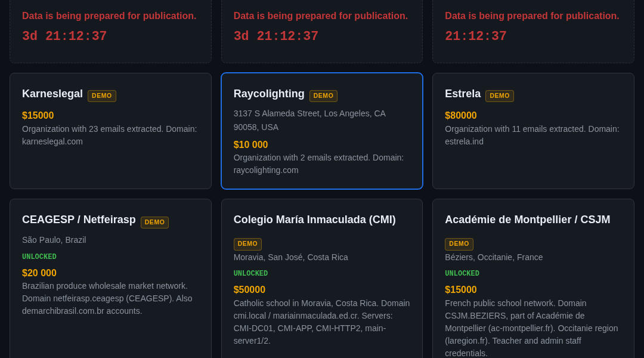
Task: Click the Catholic school in Moravia description
Action: click(x=321, y=322)
